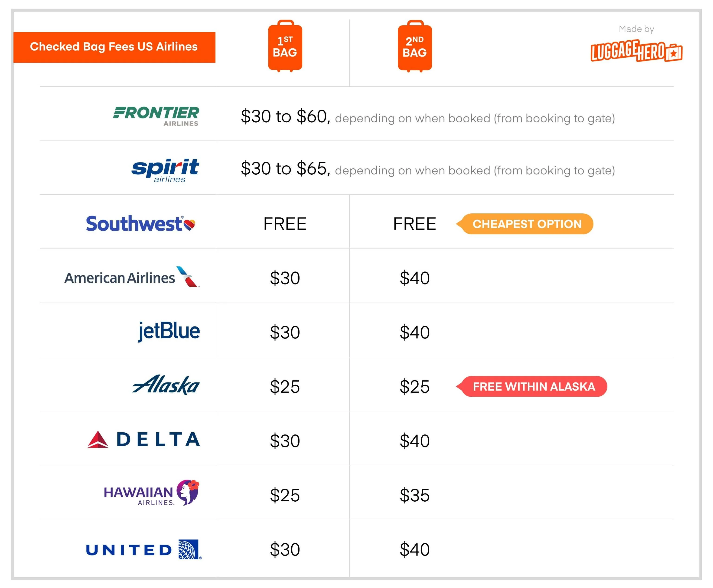Click the Made by text
The width and height of the screenshot is (713, 588).
point(636,29)
